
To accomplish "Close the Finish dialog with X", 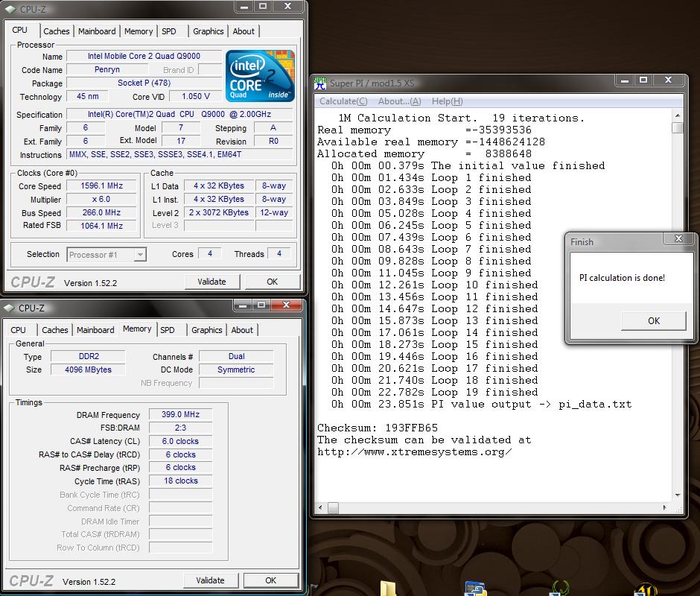I will [x=678, y=238].
